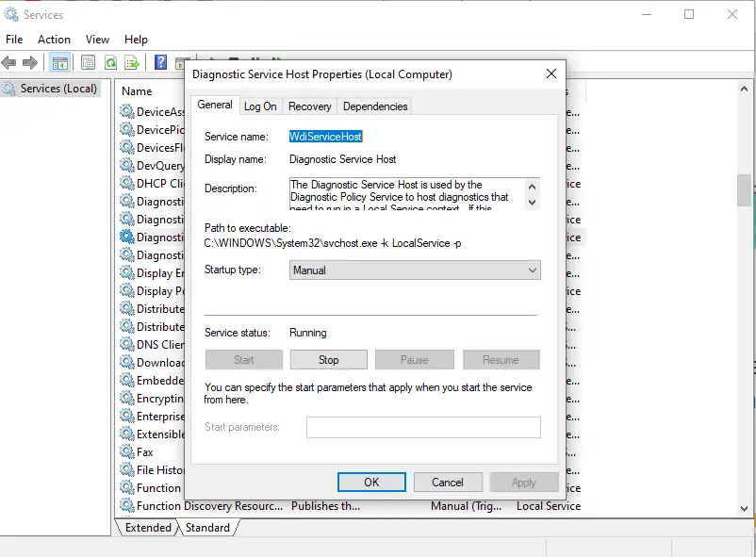Open the View menu
The width and height of the screenshot is (756, 557).
[x=97, y=40]
